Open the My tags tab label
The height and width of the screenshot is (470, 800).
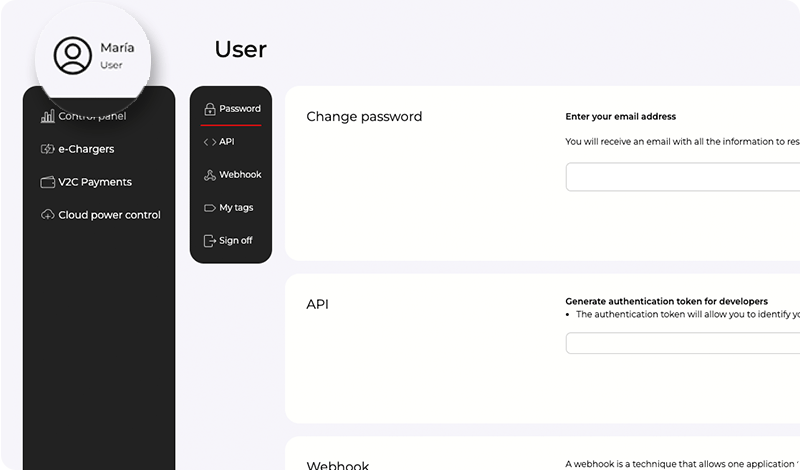tap(236, 208)
